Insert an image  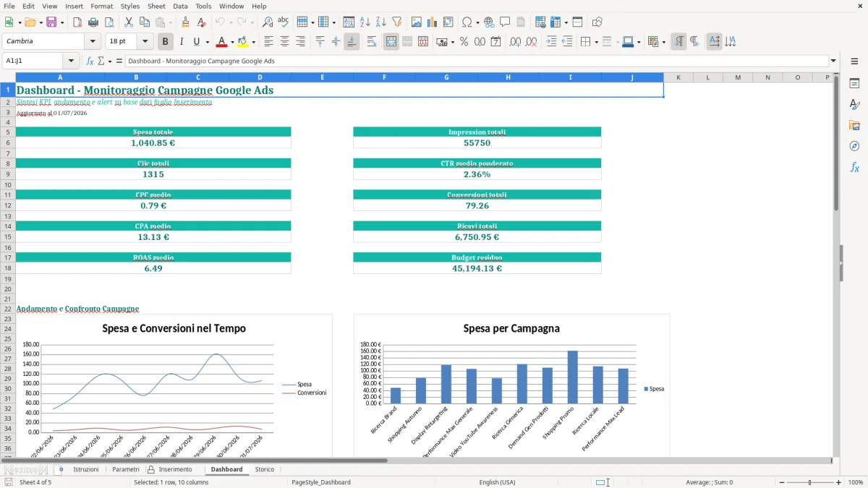[417, 22]
